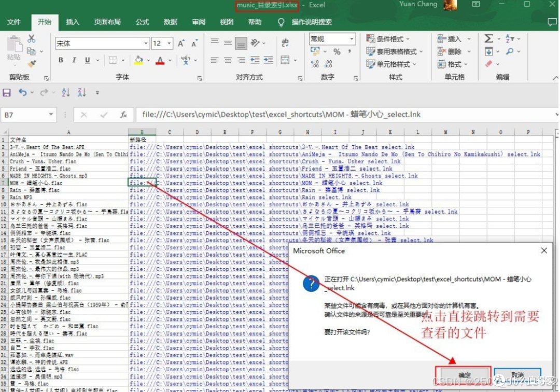The image size is (560, 392).
Task: Select the Format Painter brush
Action: (x=32, y=64)
